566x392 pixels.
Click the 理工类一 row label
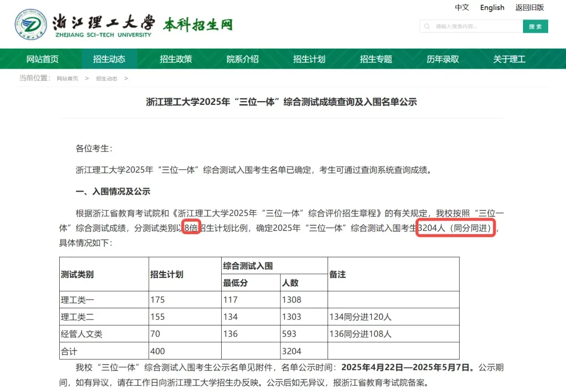(x=77, y=300)
